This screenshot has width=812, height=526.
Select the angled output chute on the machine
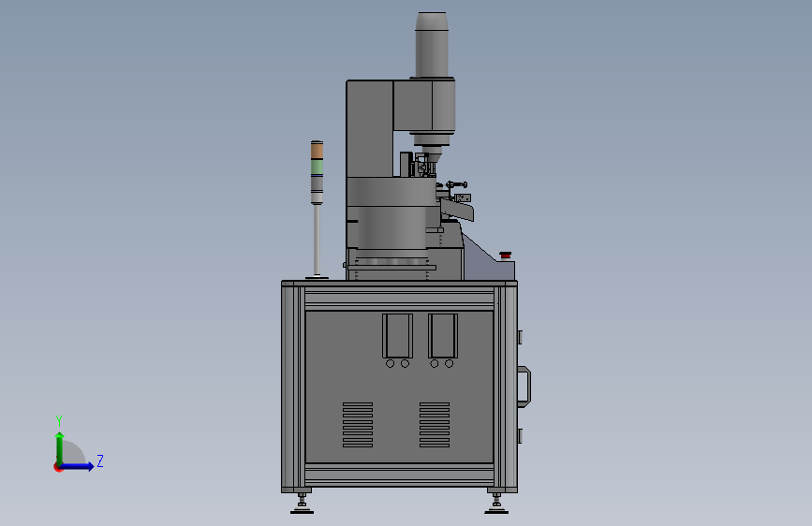[x=457, y=209]
